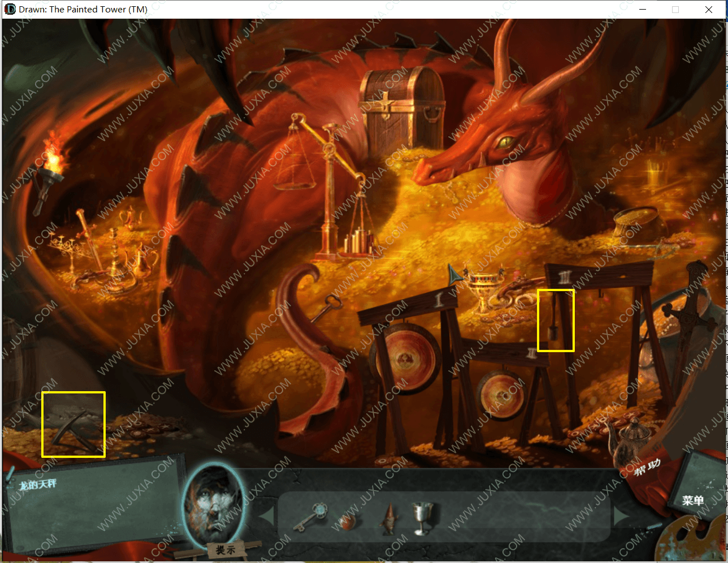Strike the gong marked II
728x563 pixels.
(x=502, y=395)
